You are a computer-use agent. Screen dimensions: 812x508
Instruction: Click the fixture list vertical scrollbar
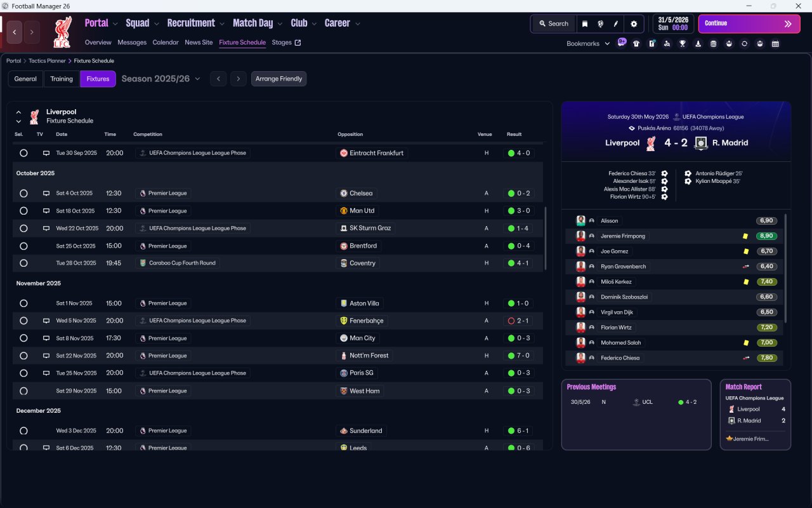point(545,238)
